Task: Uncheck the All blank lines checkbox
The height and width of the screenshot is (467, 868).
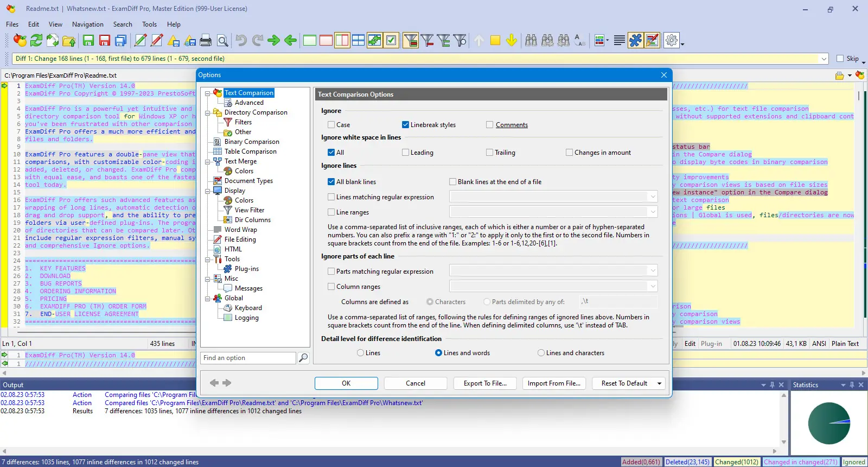Action: 331,182
